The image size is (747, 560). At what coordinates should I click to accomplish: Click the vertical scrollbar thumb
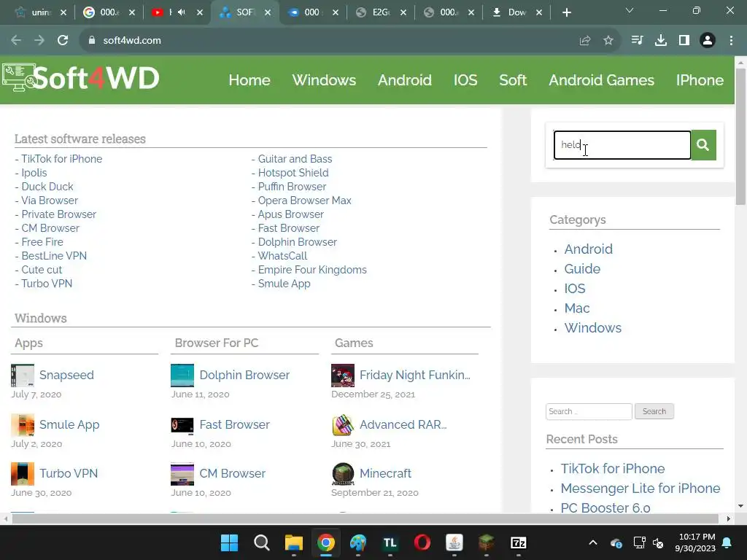tap(741, 136)
